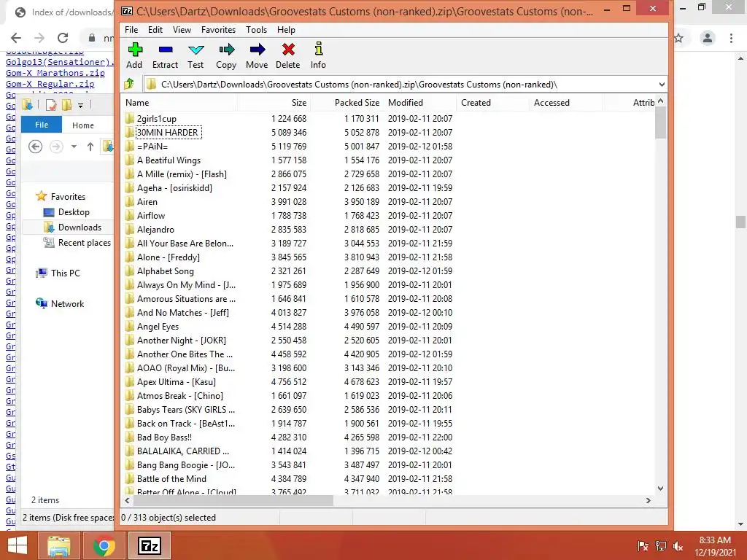Viewport: 747px width, 560px height.
Task: Sort the list by the Name column
Action: pos(179,102)
